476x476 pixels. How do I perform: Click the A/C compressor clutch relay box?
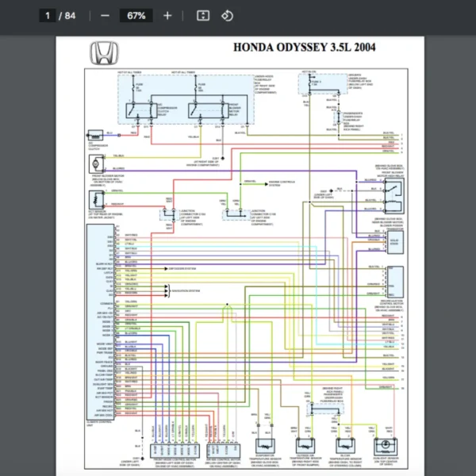[142, 109]
